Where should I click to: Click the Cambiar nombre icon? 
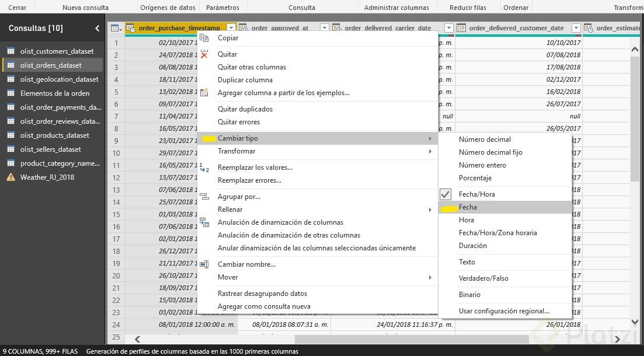coord(204,264)
